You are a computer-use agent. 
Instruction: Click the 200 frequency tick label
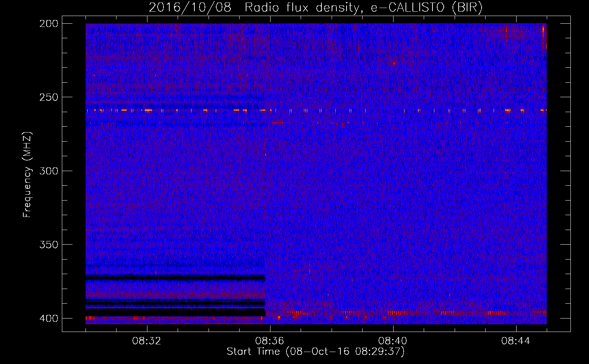[48, 24]
